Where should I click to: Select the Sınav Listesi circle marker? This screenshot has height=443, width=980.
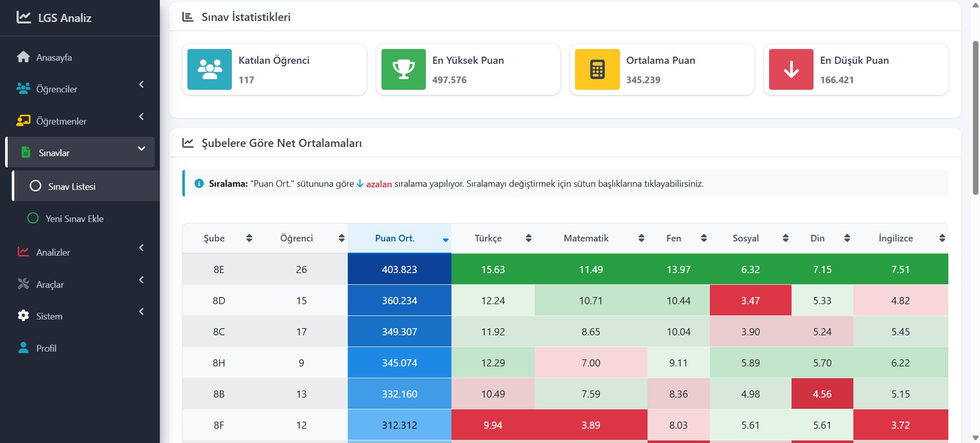[x=35, y=186]
